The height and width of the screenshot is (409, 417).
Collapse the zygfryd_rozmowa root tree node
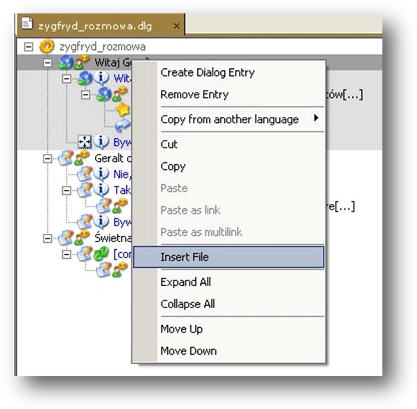29,47
